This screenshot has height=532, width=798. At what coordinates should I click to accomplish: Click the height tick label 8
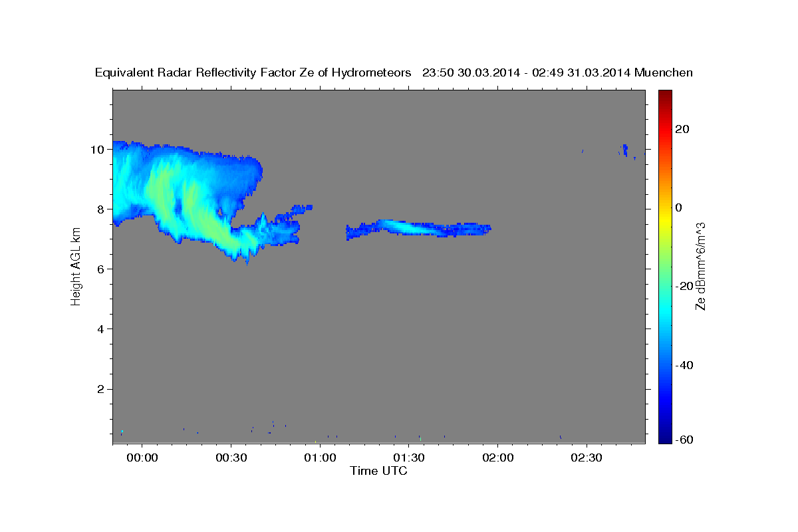tap(100, 209)
